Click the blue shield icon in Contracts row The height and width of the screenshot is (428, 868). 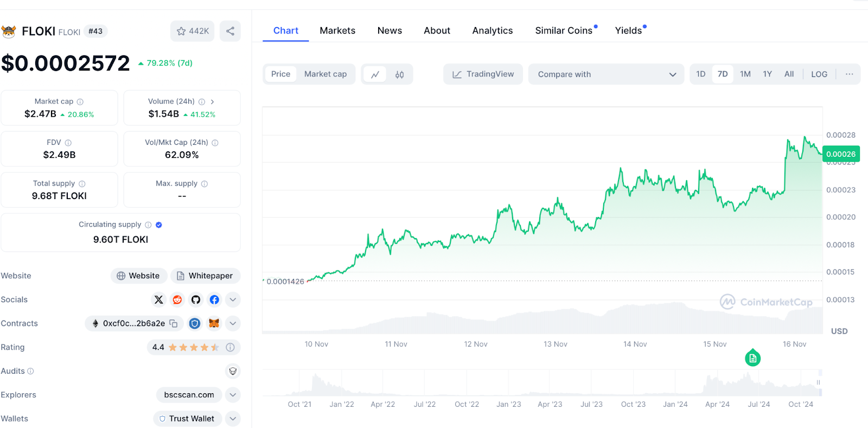[195, 323]
